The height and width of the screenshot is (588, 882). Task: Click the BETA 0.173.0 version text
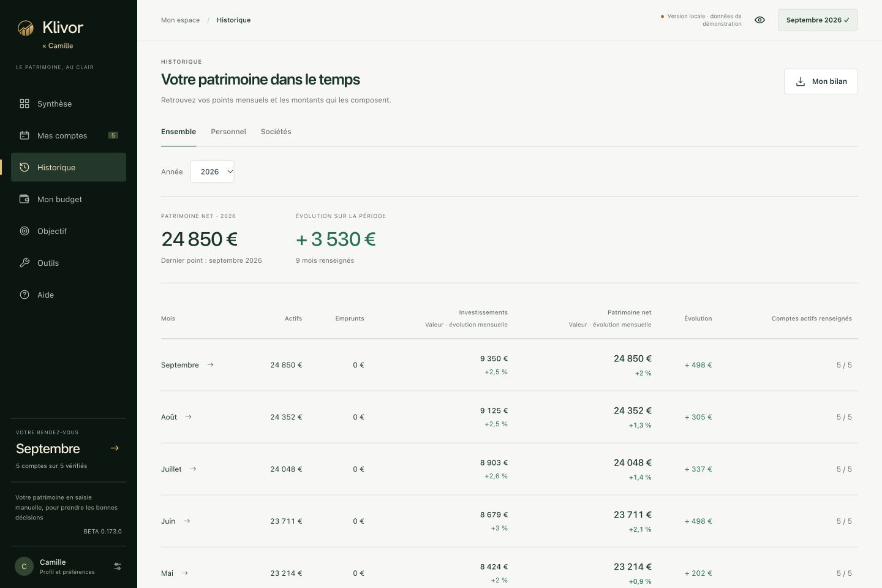[x=102, y=531]
